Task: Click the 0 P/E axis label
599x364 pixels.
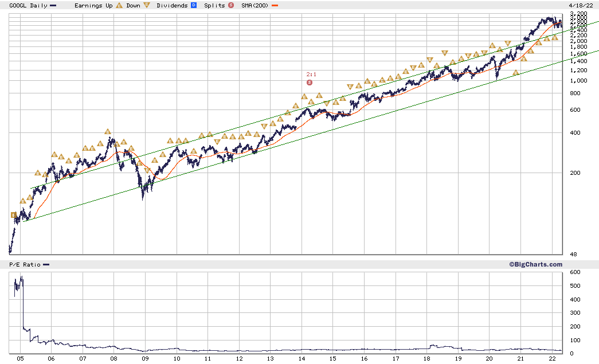Action: click(x=571, y=354)
